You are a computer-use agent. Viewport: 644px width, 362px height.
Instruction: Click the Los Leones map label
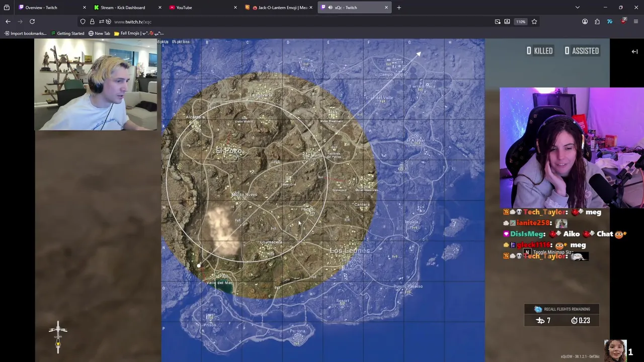(x=350, y=250)
